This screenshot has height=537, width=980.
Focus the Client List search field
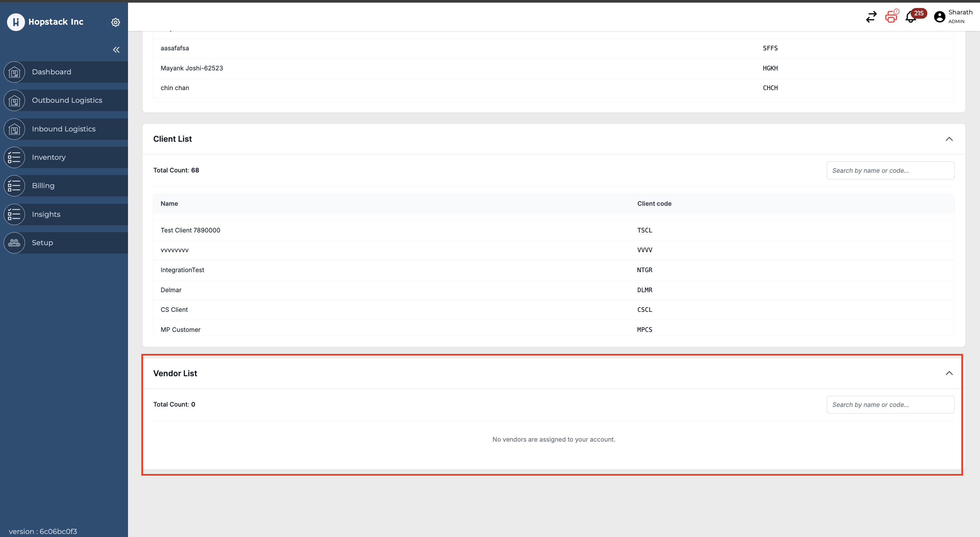point(890,170)
